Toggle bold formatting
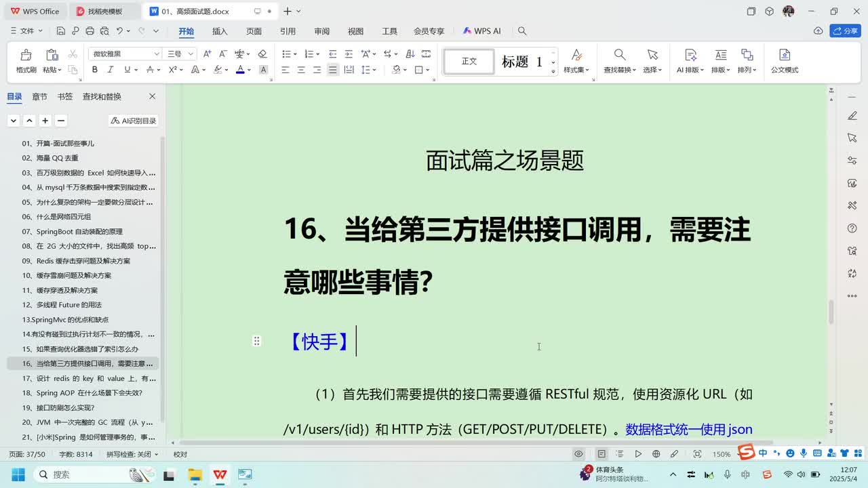The height and width of the screenshot is (488, 868). point(95,70)
